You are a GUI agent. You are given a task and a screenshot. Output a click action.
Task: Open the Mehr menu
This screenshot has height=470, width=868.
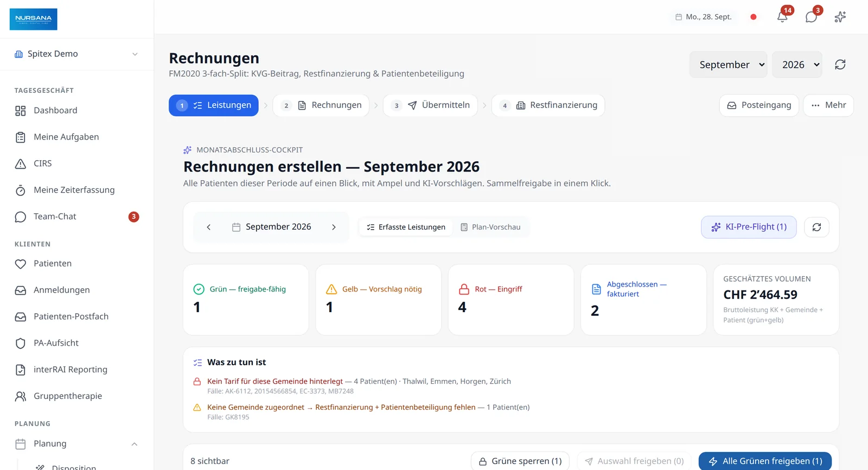click(x=828, y=105)
